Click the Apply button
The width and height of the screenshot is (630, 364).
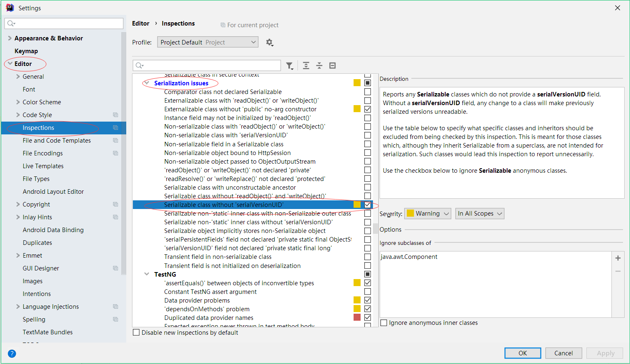605,353
